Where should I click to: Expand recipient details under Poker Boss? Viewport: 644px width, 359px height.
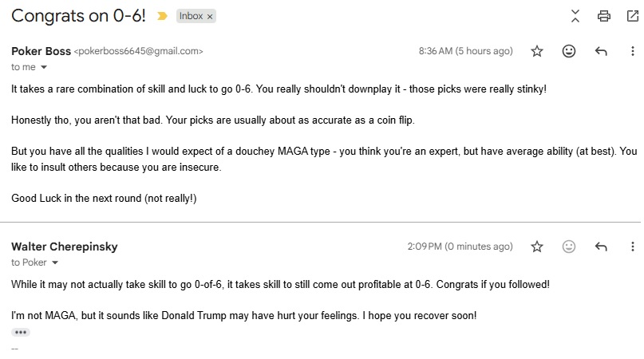44,68
